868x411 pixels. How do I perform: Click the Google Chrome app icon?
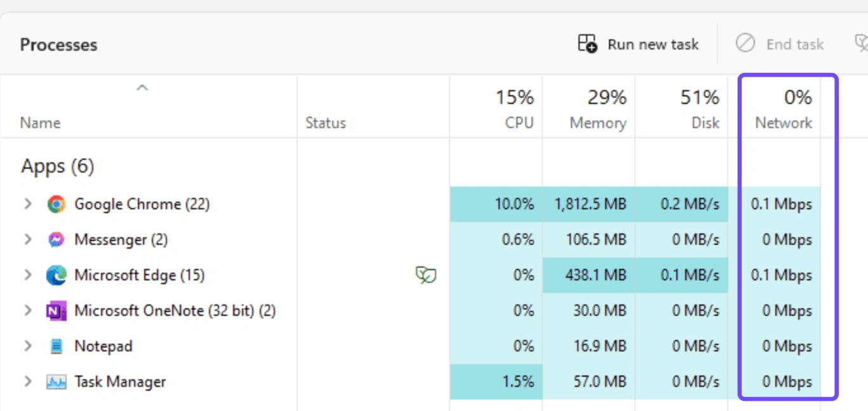click(56, 204)
